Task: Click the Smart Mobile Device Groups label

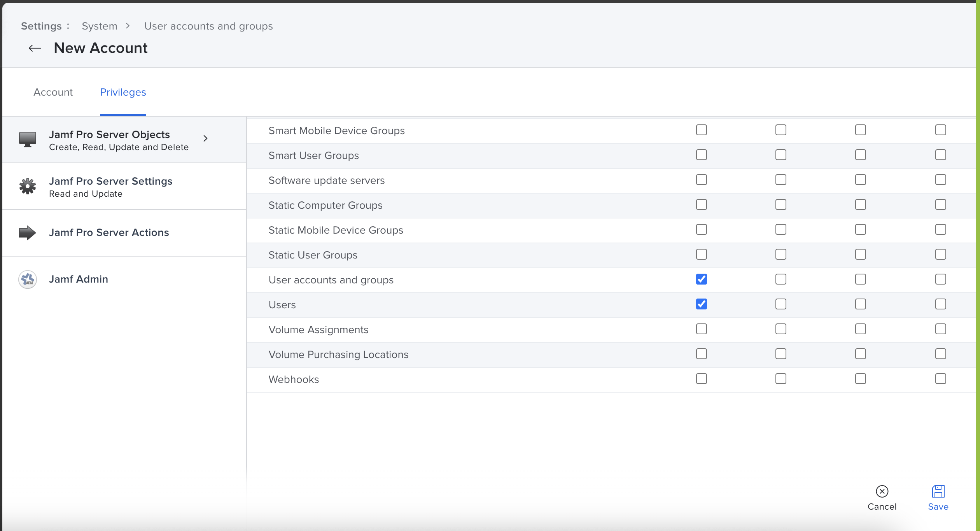Action: point(336,131)
